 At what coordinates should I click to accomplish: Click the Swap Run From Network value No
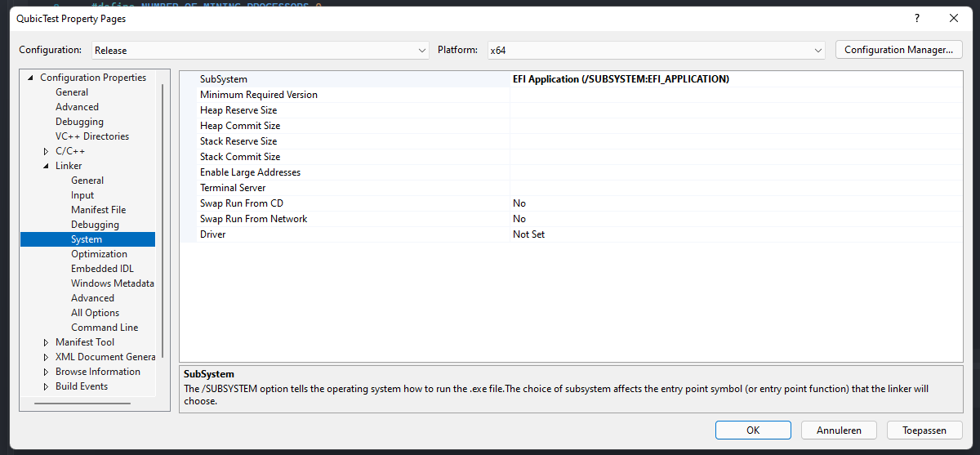[519, 219]
